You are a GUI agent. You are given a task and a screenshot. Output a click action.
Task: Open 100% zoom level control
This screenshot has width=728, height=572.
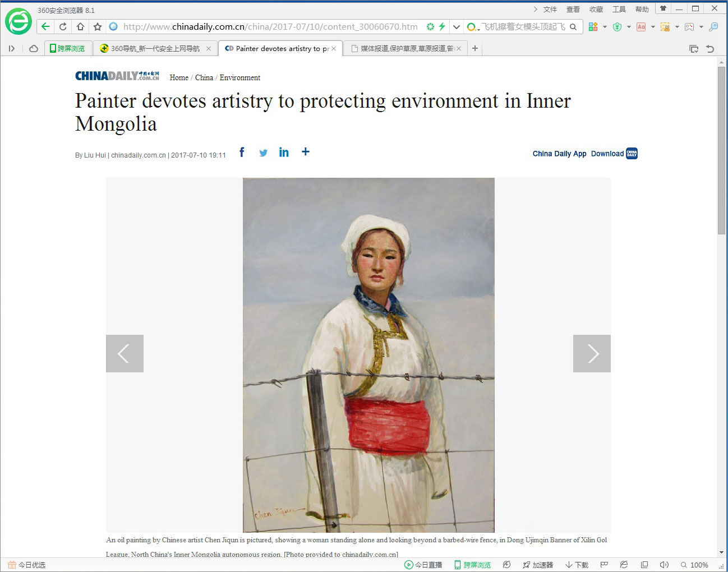coord(694,565)
